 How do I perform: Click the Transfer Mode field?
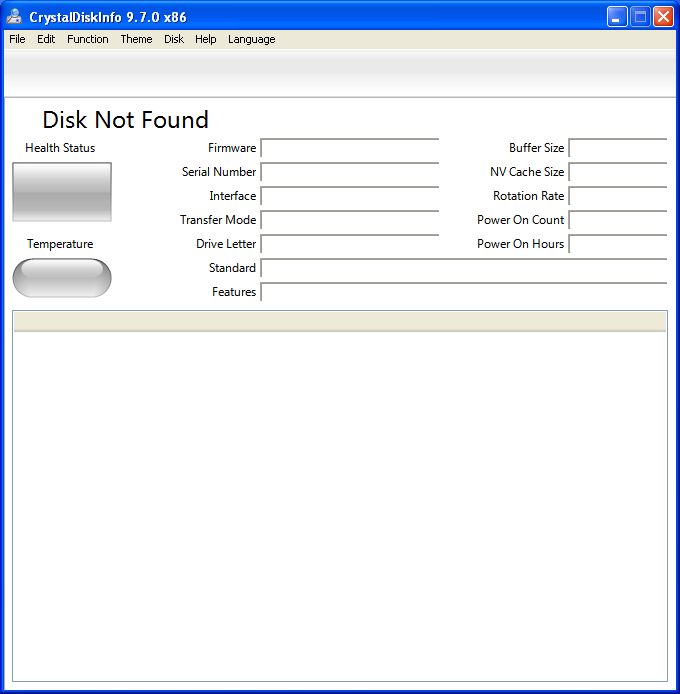click(350, 220)
